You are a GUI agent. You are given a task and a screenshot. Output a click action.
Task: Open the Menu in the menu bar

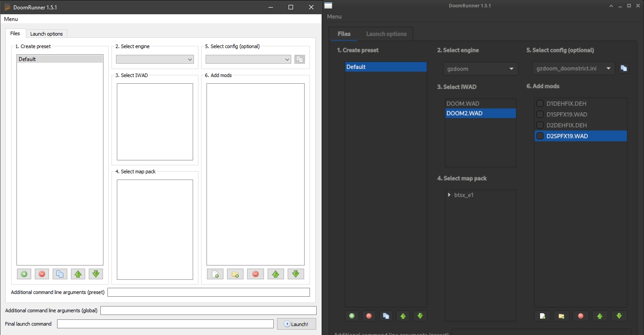pos(334,16)
